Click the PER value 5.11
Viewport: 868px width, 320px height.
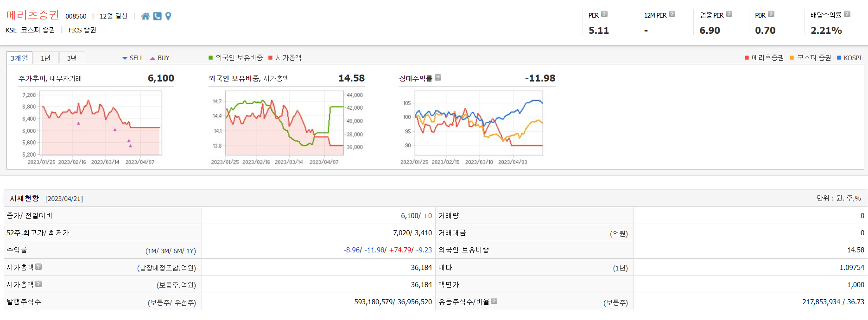[x=599, y=31]
